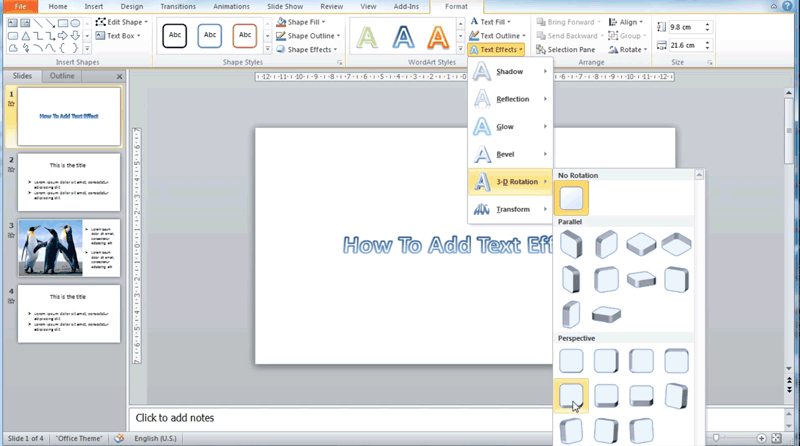Open the Text Box tool
The image size is (800, 446).
tap(120, 36)
